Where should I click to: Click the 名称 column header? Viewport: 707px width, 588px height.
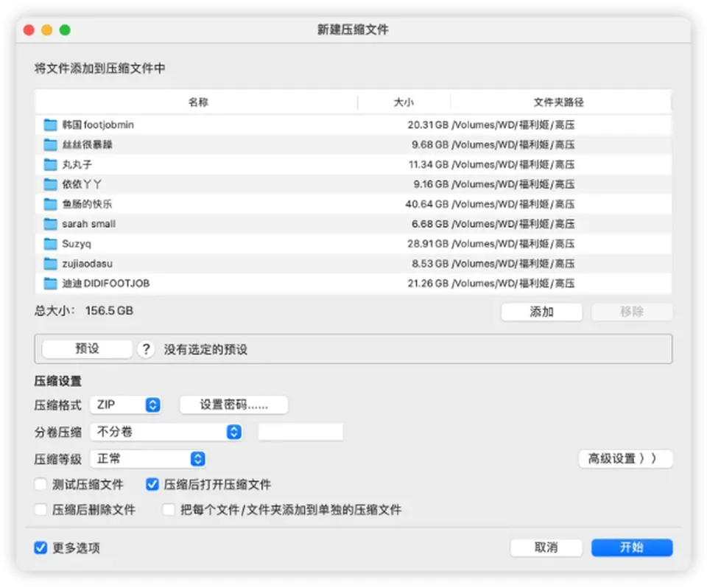[197, 102]
